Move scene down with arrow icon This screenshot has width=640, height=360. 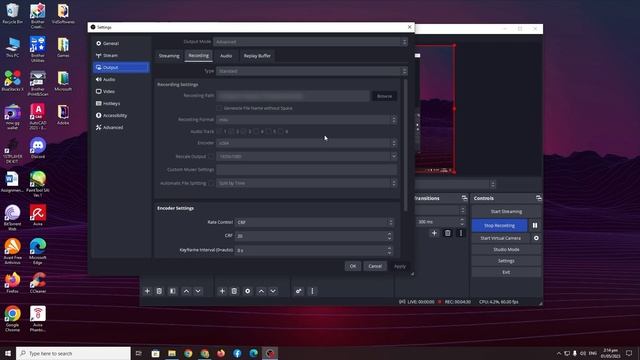click(x=198, y=291)
